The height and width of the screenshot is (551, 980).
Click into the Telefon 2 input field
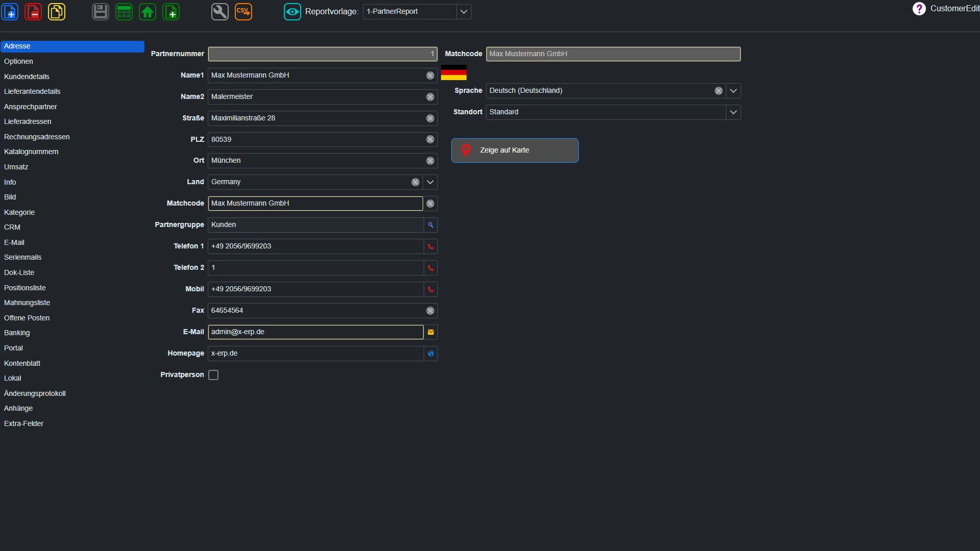pyautogui.click(x=315, y=268)
